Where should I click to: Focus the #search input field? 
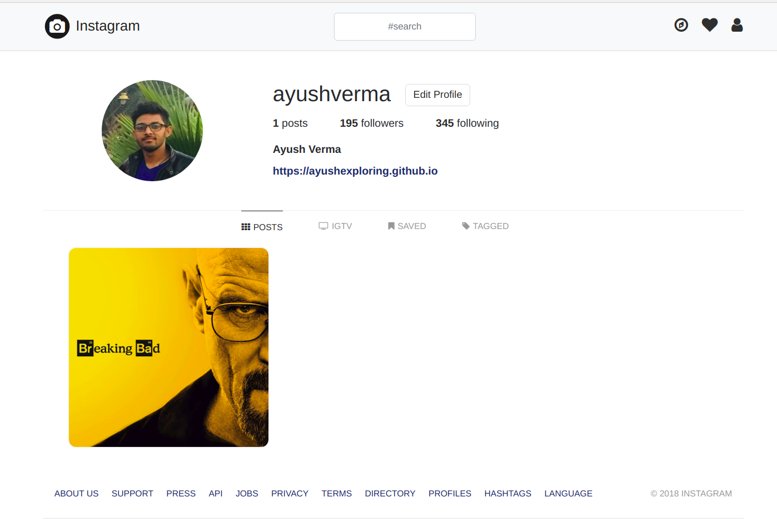(x=405, y=27)
